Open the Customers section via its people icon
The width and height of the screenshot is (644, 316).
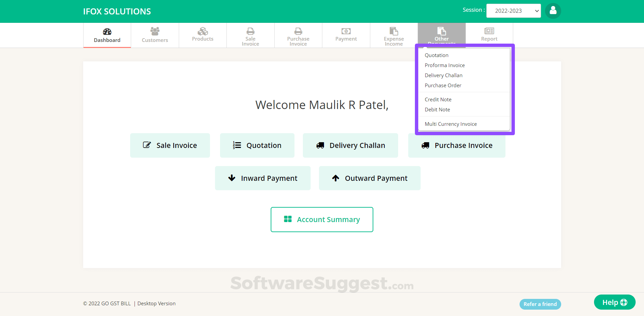pyautogui.click(x=155, y=31)
